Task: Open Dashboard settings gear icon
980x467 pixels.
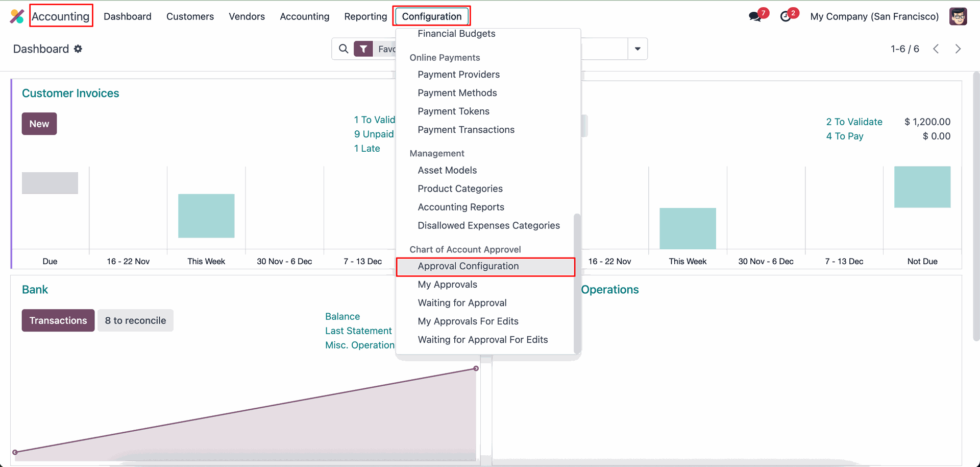Action: click(x=78, y=49)
